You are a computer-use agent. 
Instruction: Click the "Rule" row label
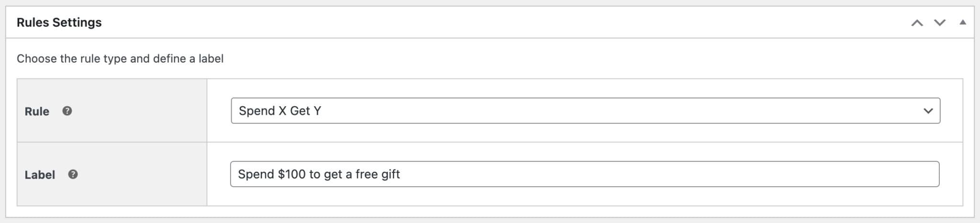tap(37, 111)
